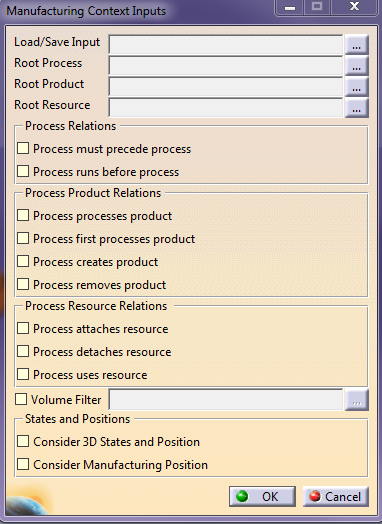Image resolution: width=382 pixels, height=524 pixels.
Task: Select the Root Resource browse ellipsis button
Action: point(356,108)
